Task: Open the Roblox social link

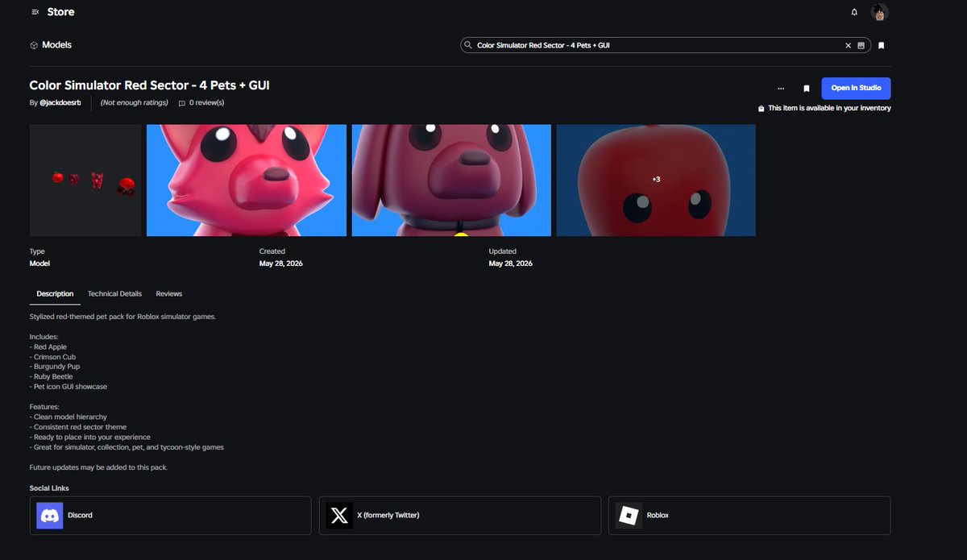Action: click(x=749, y=516)
